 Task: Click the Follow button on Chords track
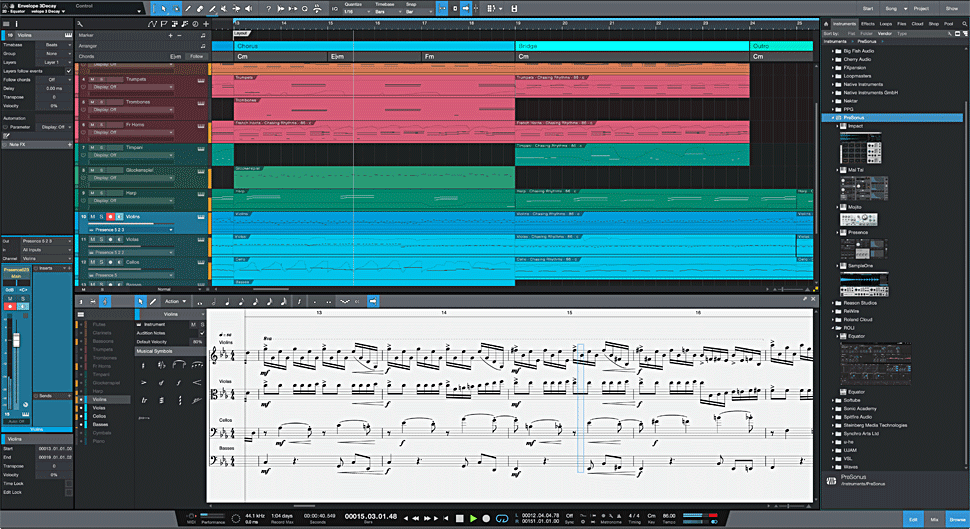[197, 56]
